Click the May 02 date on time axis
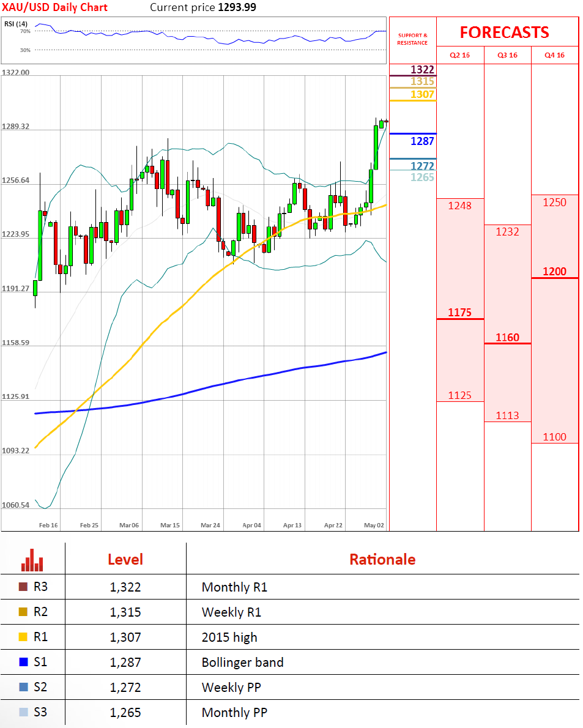Image resolution: width=583 pixels, height=728 pixels. pyautogui.click(x=374, y=526)
